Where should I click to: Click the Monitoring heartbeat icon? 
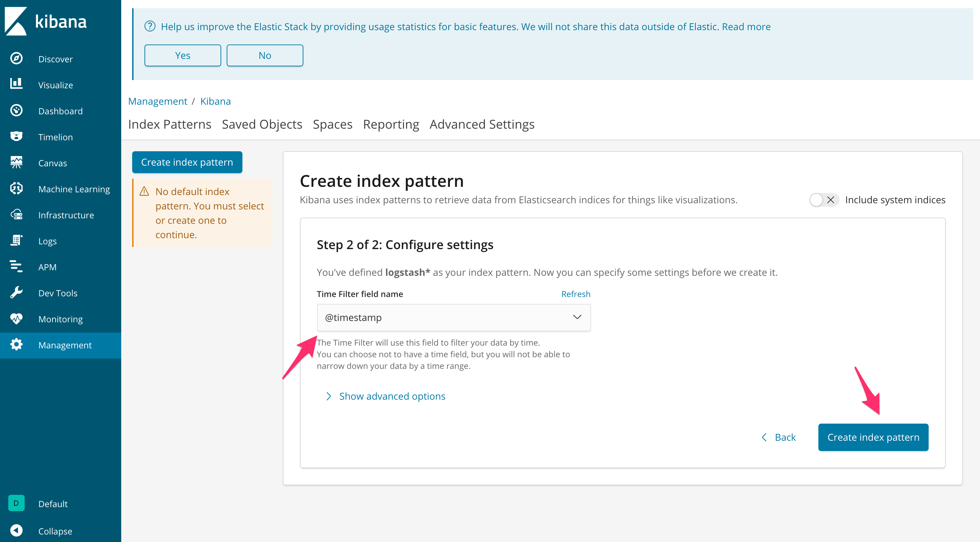tap(16, 319)
